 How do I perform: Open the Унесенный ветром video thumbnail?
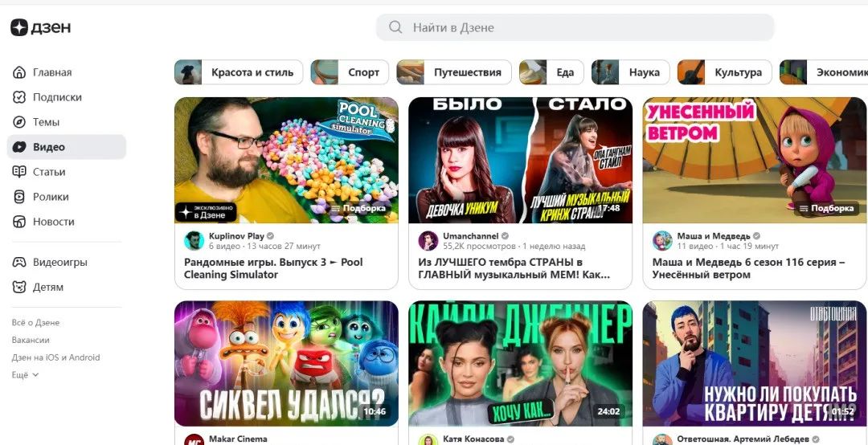click(x=755, y=161)
